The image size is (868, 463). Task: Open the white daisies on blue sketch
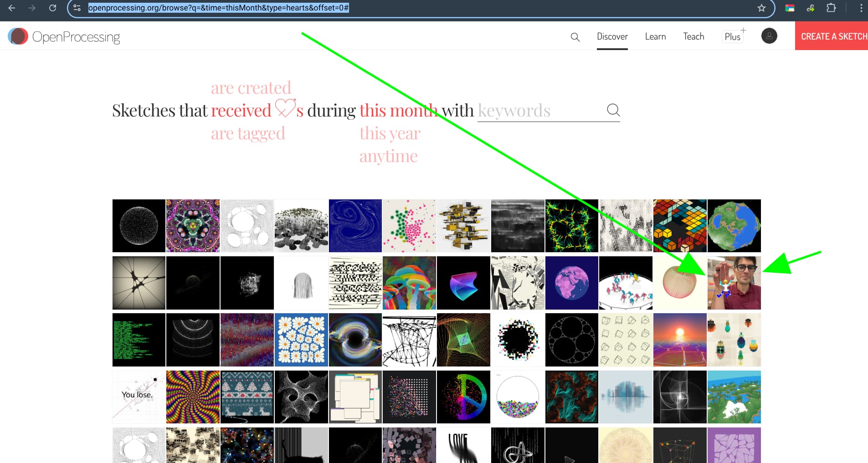click(x=301, y=340)
